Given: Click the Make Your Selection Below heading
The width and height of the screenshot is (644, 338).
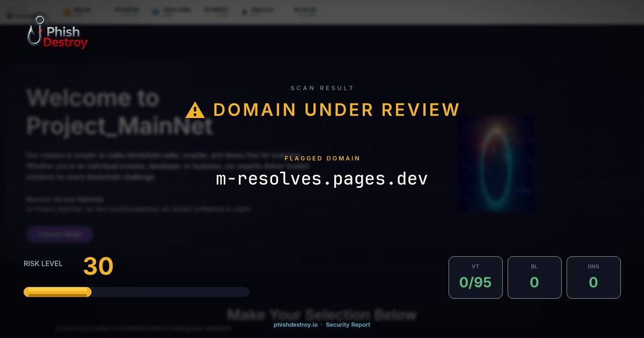Looking at the screenshot, I should (322, 314).
